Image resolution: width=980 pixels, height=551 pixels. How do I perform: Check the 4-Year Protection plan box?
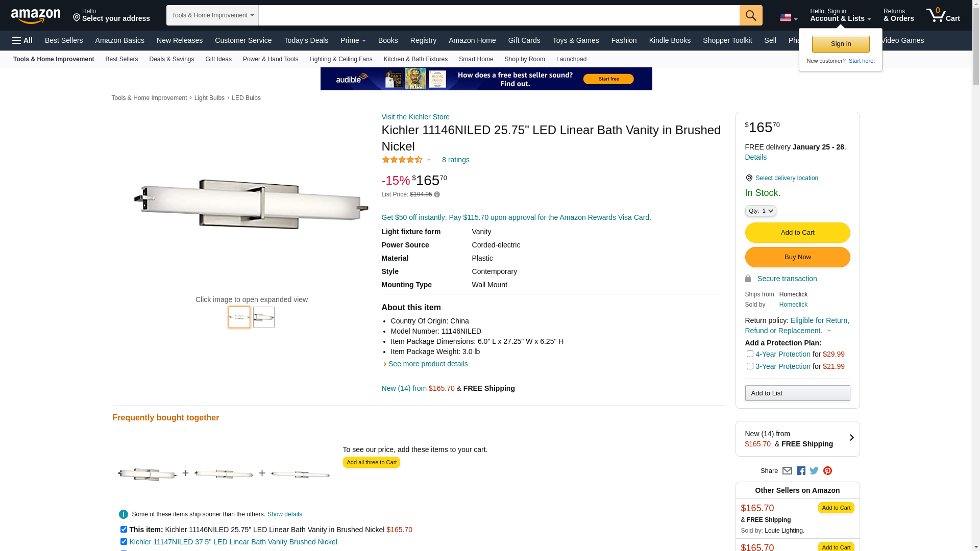[750, 354]
